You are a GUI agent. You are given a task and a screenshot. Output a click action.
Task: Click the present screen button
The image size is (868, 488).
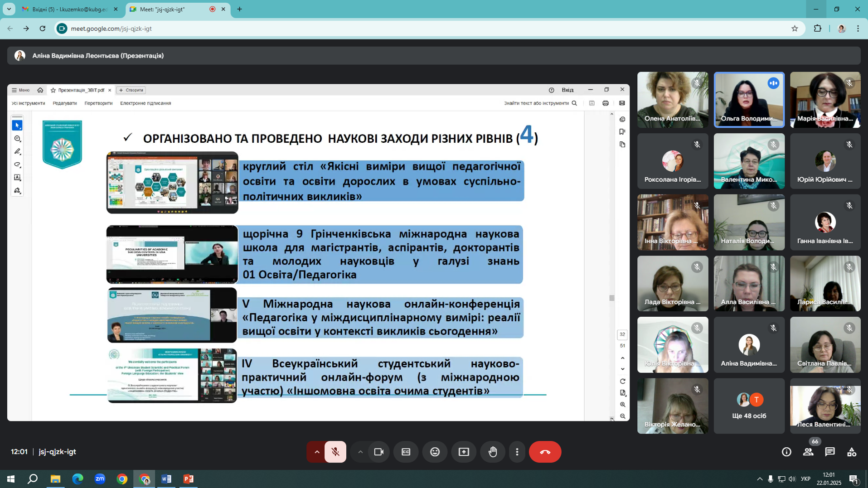click(464, 452)
